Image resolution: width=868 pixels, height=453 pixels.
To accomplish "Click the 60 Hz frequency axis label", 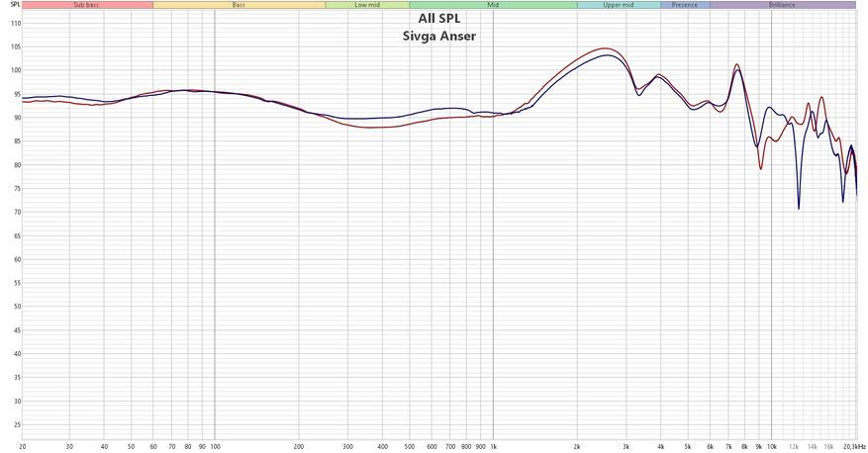I will tap(153, 446).
